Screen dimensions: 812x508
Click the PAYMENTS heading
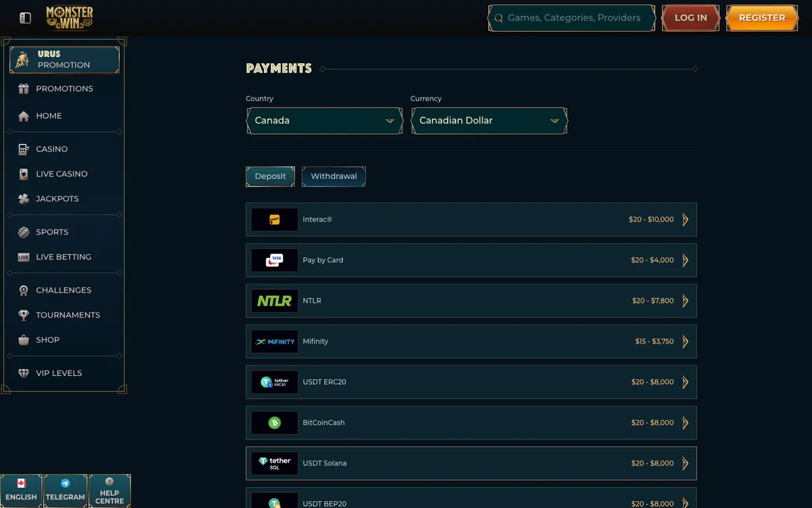(279, 68)
